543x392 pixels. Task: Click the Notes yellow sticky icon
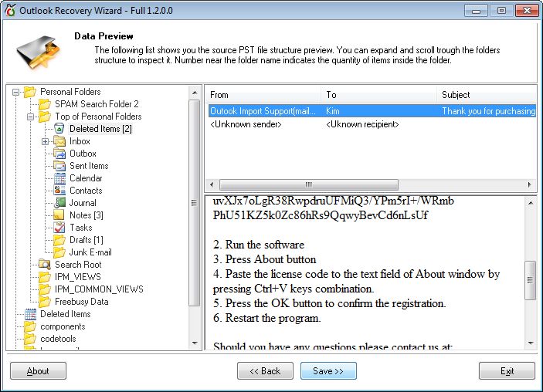59,215
